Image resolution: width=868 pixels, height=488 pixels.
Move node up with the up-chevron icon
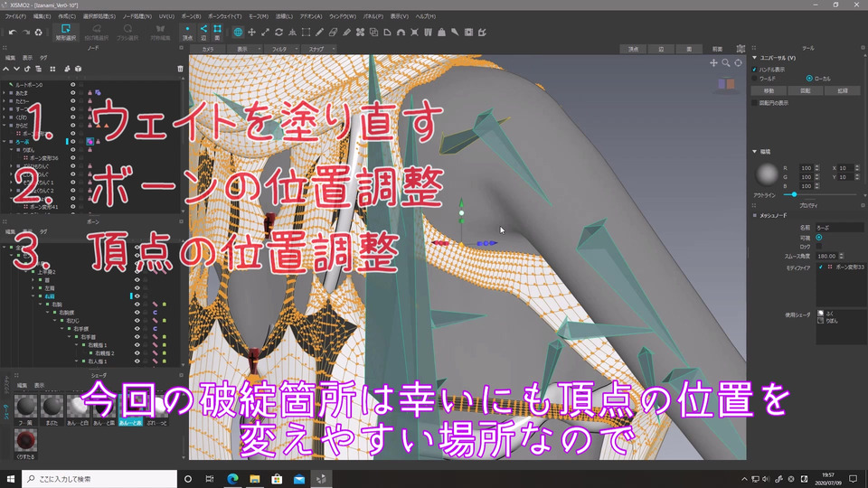6,69
